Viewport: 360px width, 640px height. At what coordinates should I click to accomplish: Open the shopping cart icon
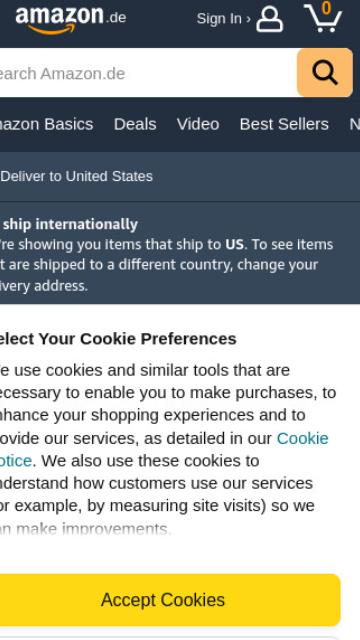click(323, 17)
